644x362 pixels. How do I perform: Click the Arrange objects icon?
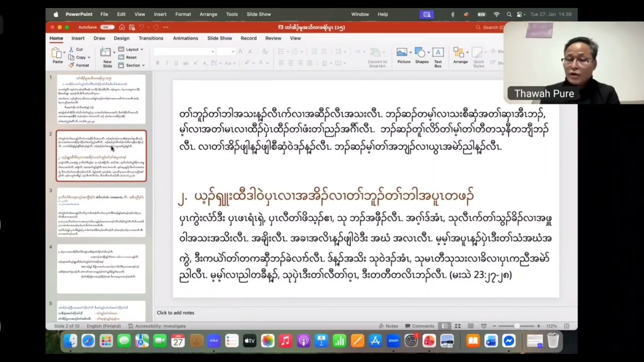point(460,55)
